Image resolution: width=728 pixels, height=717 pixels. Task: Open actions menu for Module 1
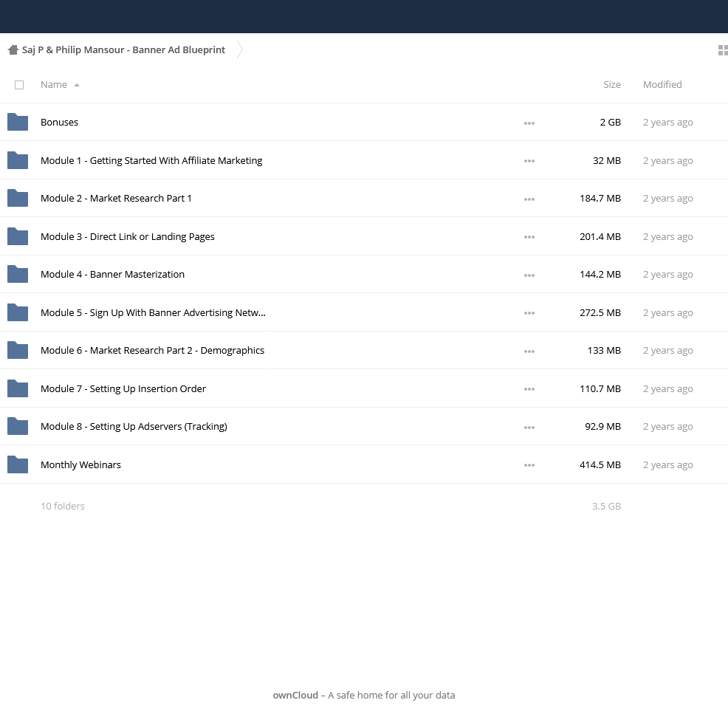click(529, 161)
